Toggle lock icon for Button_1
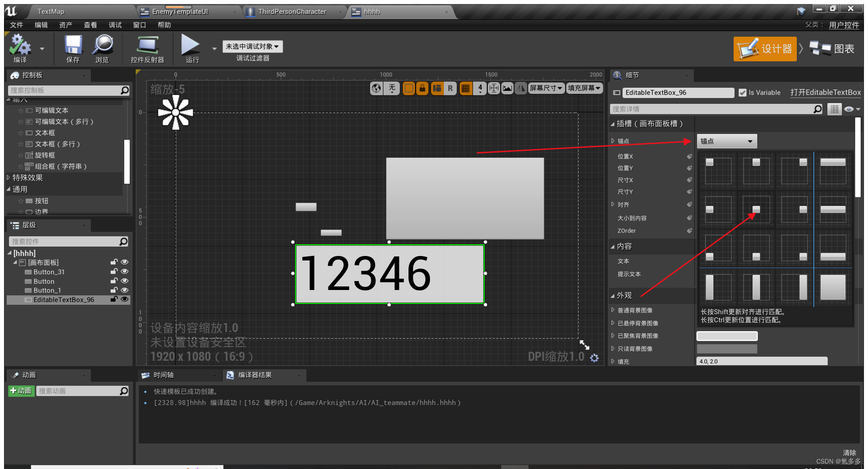 (x=114, y=290)
